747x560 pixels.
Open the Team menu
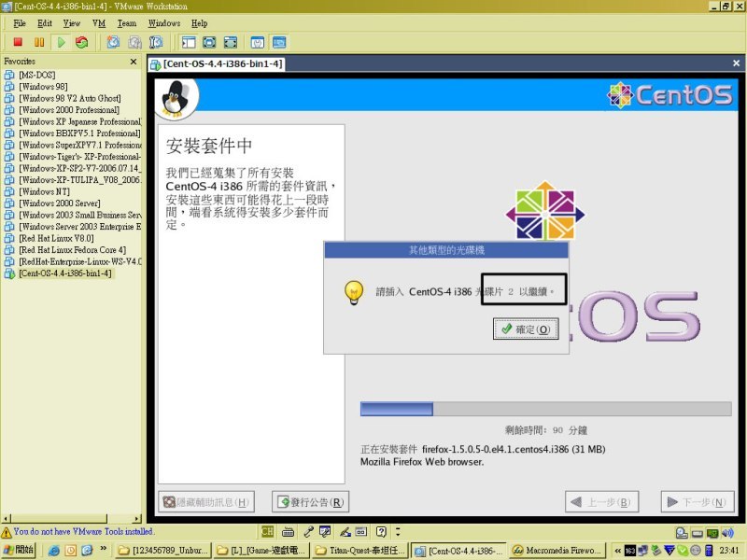click(127, 23)
